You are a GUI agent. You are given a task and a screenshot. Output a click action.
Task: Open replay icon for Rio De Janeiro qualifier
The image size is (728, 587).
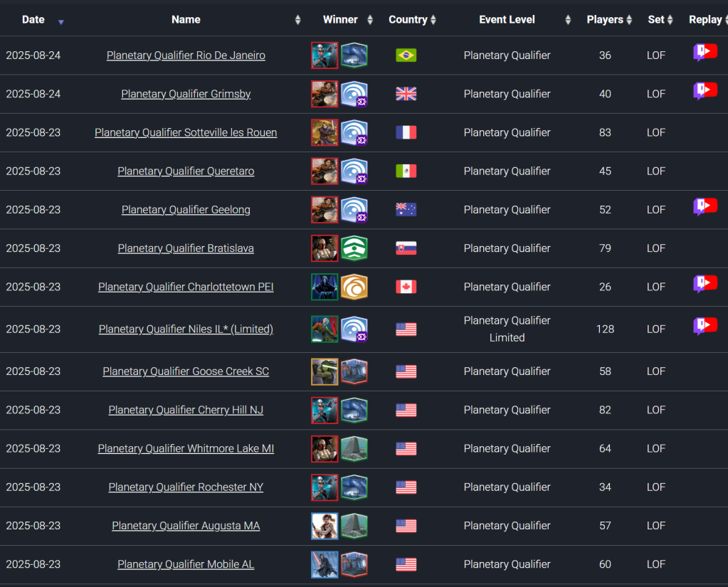coord(705,53)
